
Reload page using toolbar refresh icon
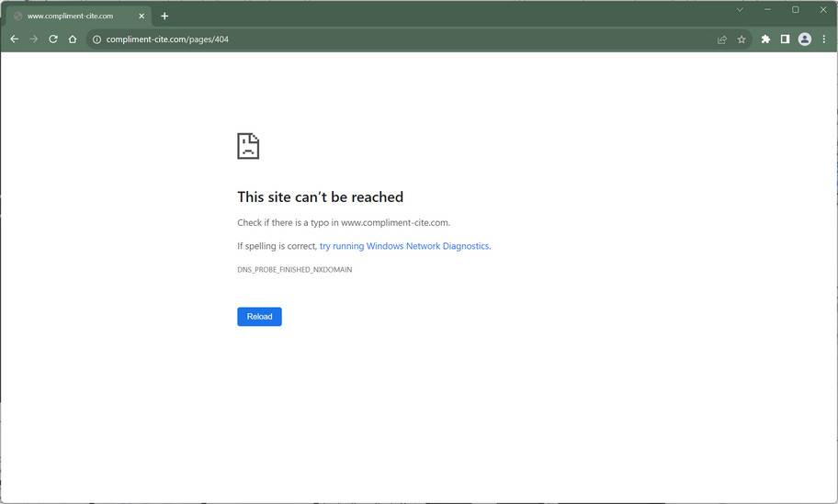click(x=53, y=39)
